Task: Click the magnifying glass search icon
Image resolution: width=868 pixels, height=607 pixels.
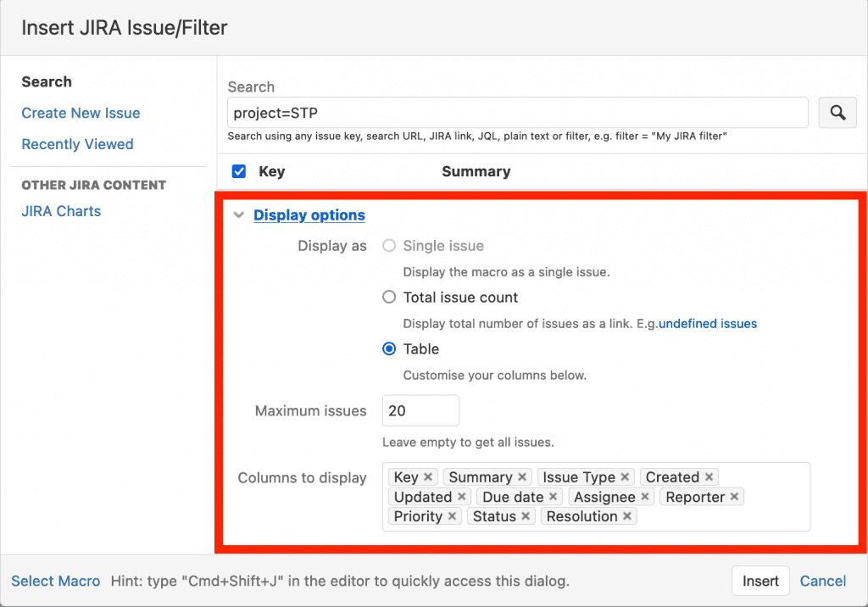Action: pos(837,113)
